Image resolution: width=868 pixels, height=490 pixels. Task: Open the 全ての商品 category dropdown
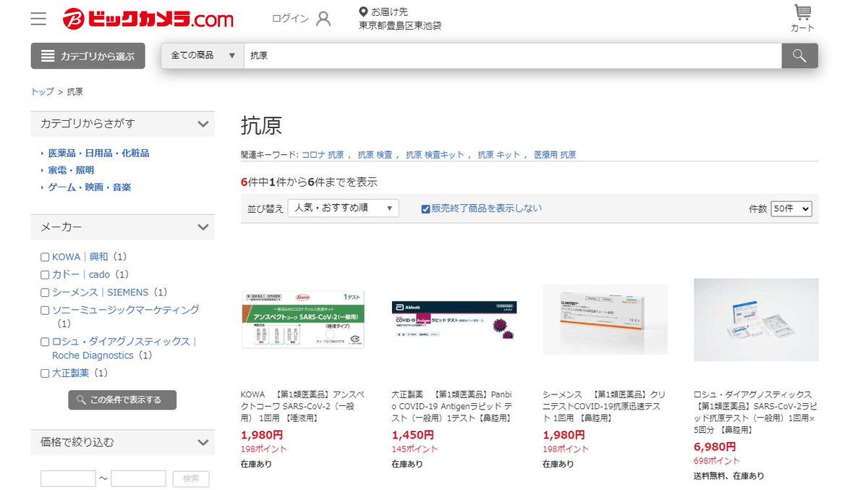pyautogui.click(x=203, y=56)
